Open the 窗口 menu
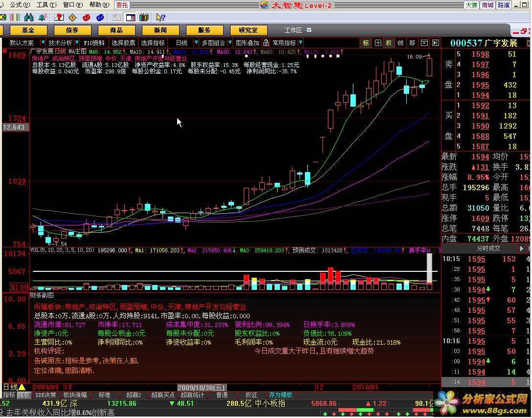The width and height of the screenshot is (532, 418). (73, 5)
